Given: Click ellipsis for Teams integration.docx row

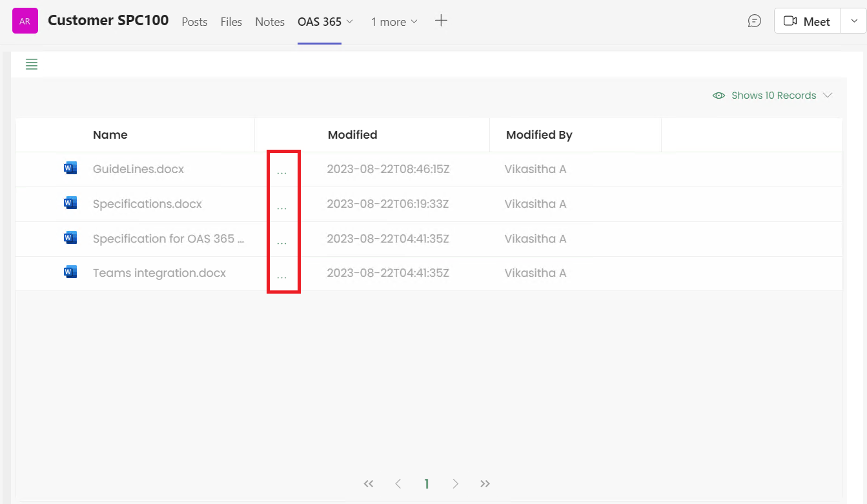Looking at the screenshot, I should 281,276.
